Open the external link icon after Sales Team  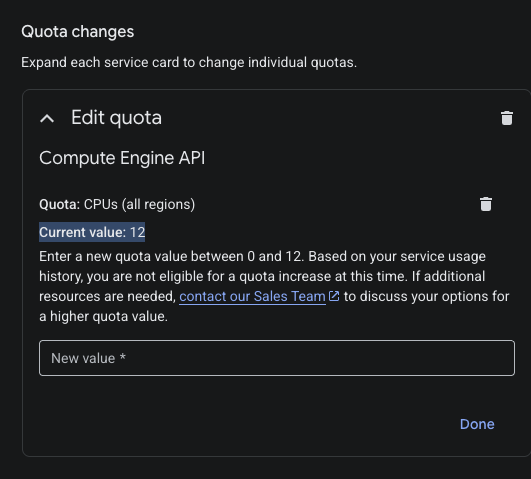[334, 296]
